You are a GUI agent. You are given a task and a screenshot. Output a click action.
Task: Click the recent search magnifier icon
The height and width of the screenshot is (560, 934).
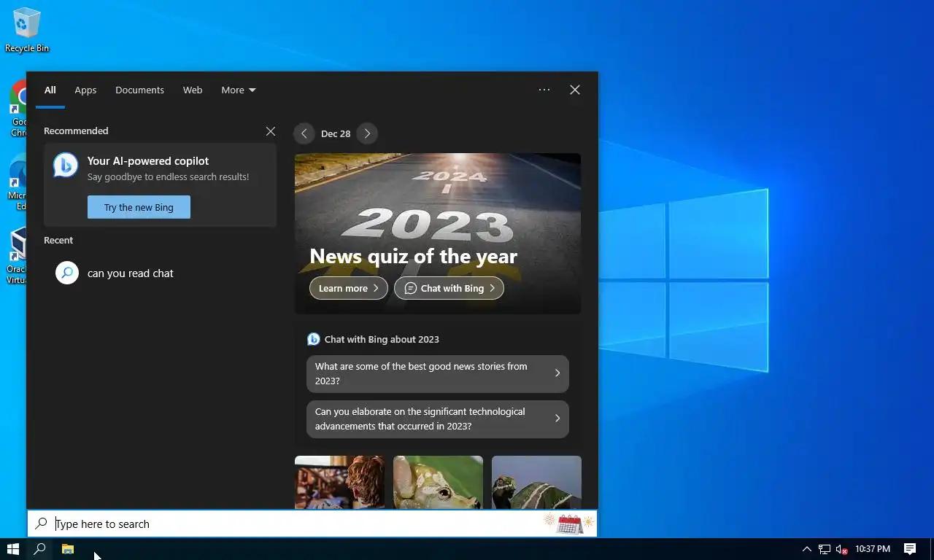(x=67, y=273)
